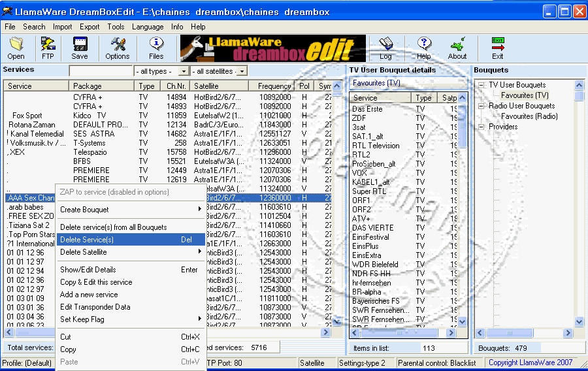Open the Delete Satellite submenu
This screenshot has width=588, height=371.
(131, 252)
